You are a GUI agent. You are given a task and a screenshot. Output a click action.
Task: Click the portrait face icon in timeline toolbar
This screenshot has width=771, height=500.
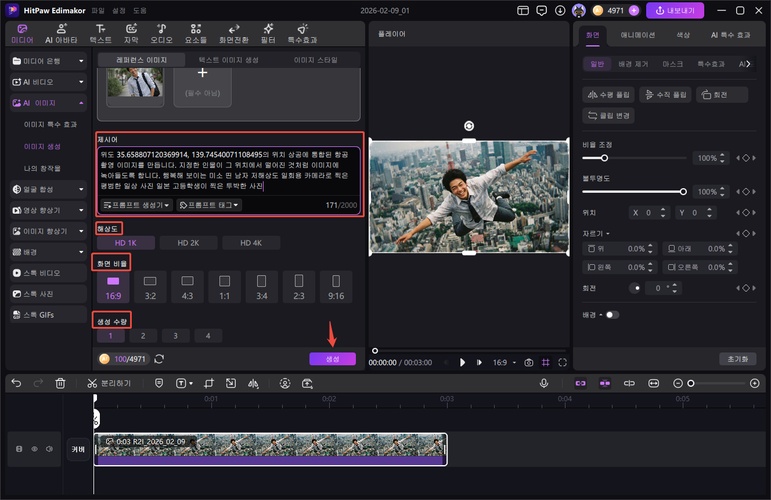click(x=285, y=383)
